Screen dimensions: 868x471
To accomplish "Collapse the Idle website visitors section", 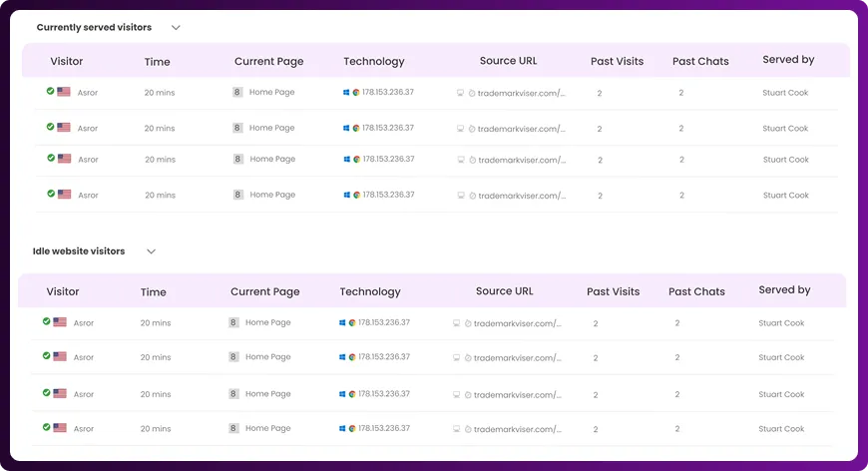I will pyautogui.click(x=152, y=251).
